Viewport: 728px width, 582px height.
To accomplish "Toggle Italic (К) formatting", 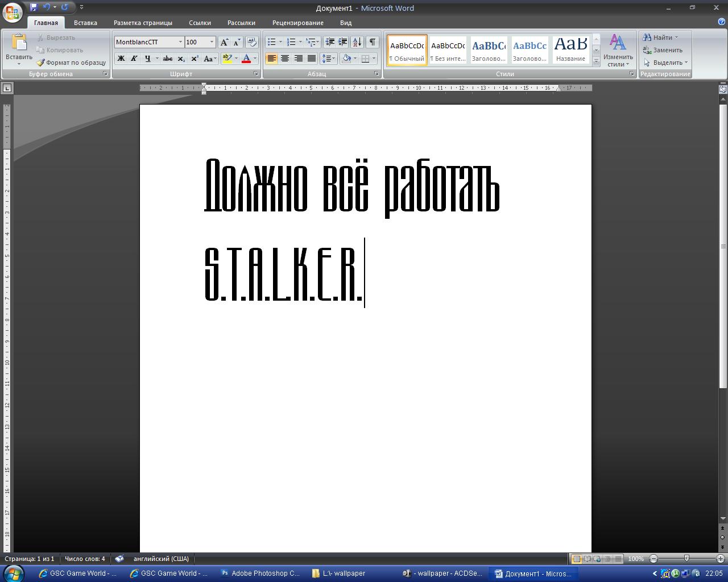I will pyautogui.click(x=134, y=59).
